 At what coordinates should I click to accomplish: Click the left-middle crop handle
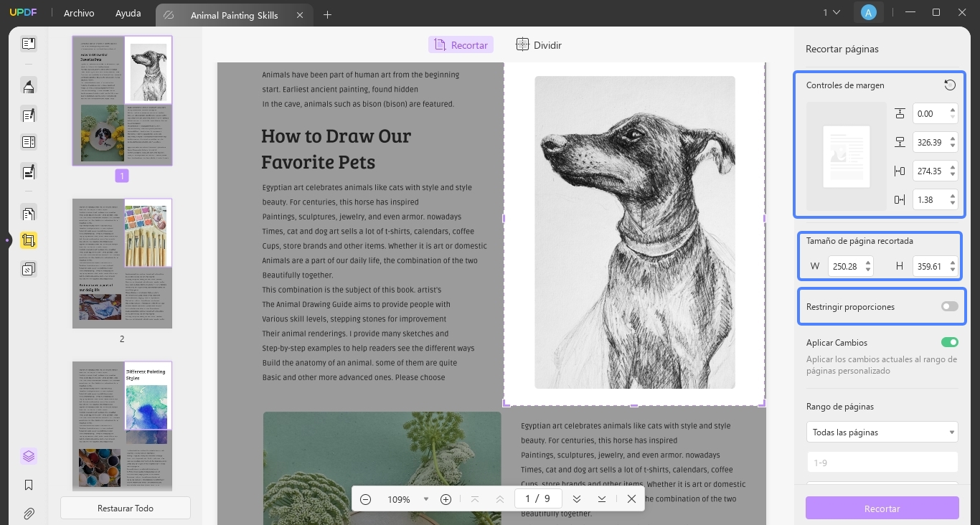tap(504, 219)
